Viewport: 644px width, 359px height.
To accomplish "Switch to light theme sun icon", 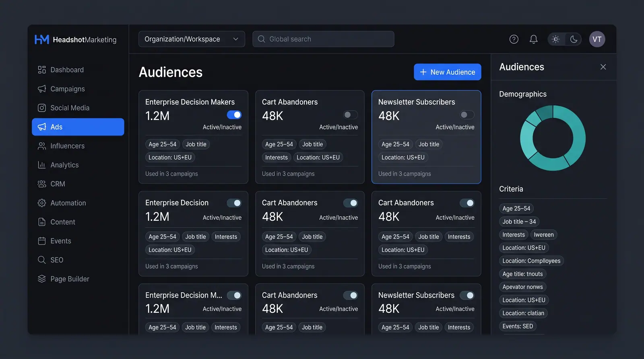I will point(556,39).
